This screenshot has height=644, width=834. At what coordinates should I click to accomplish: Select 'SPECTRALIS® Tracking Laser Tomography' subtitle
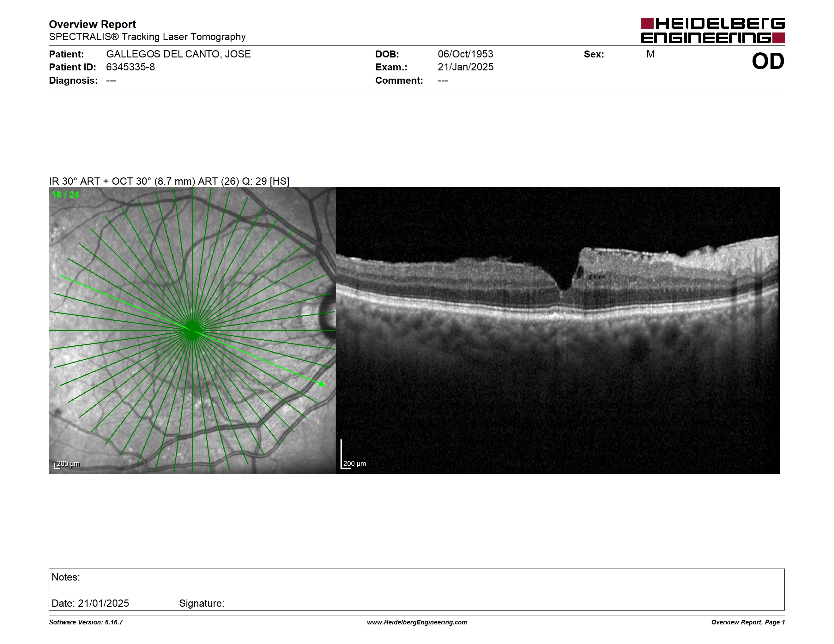point(147,37)
